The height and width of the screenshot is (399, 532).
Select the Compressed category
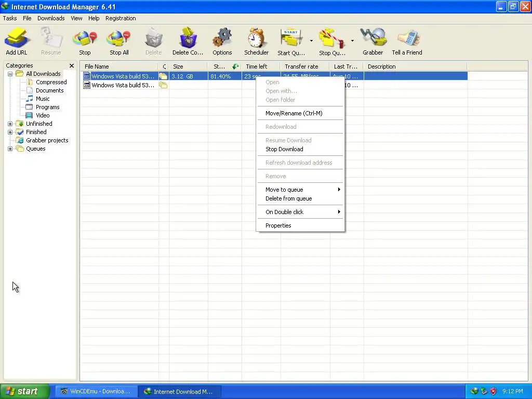tap(51, 82)
